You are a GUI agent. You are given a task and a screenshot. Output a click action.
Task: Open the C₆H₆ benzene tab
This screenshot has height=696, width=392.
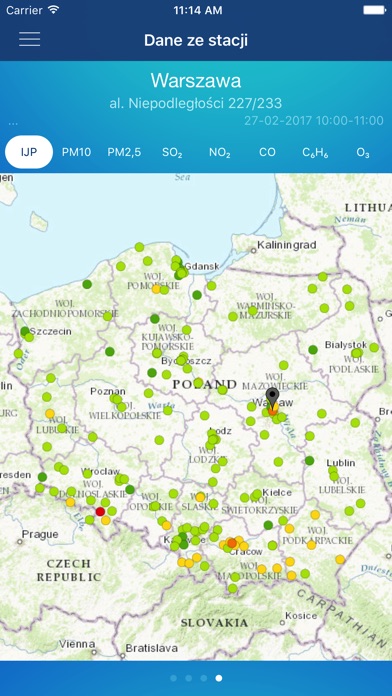coord(315,152)
